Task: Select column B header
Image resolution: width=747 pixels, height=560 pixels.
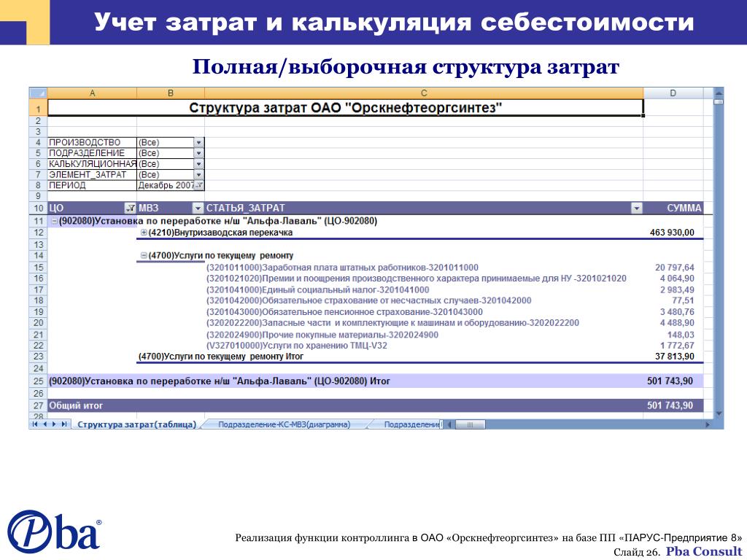Action: click(x=171, y=93)
